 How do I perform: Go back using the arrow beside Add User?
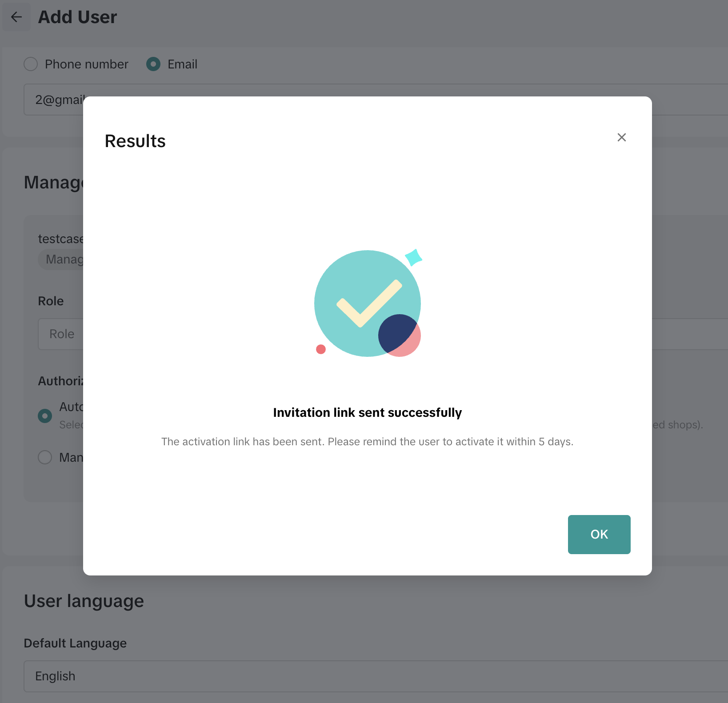[16, 17]
